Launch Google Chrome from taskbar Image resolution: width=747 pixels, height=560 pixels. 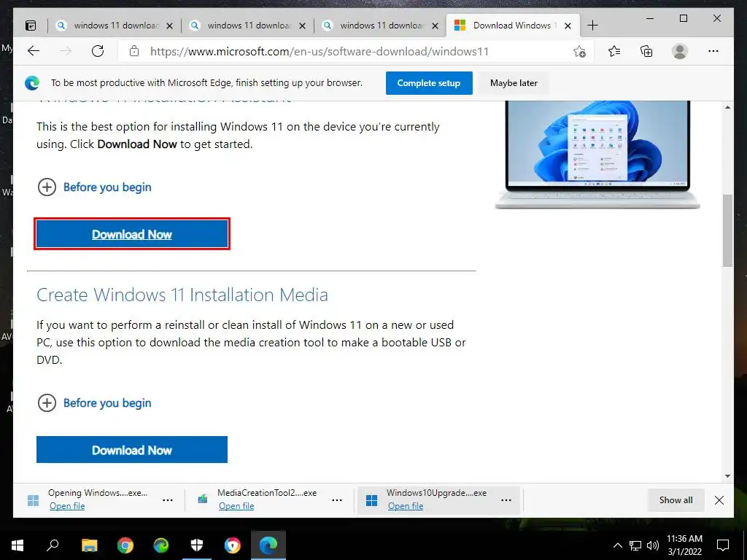125,545
